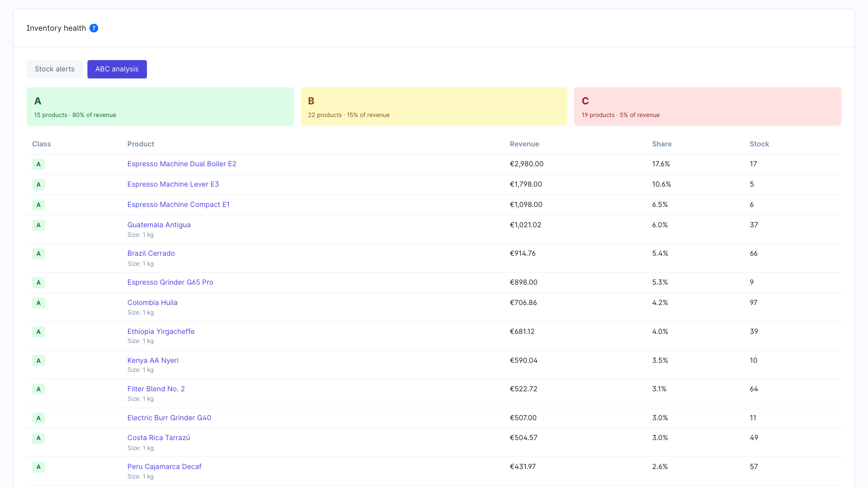Click the "19 products · 5% of revenue" text
This screenshot has width=868, height=488.
(621, 115)
